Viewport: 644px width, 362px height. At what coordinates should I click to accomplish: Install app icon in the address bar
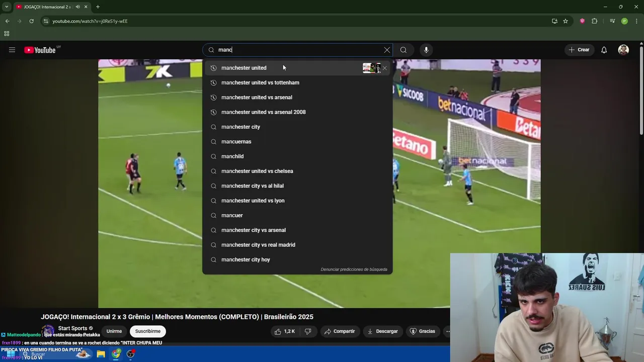pos(554,21)
